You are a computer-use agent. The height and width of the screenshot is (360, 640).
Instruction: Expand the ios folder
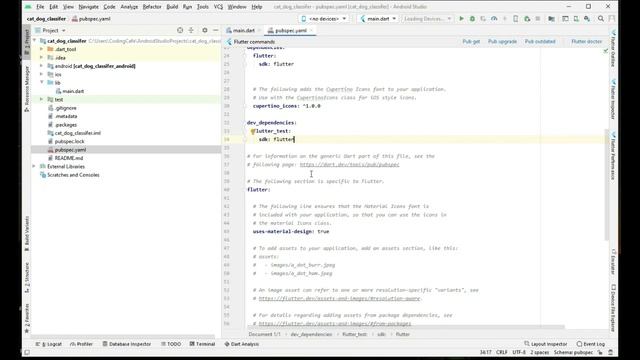[x=41, y=74]
